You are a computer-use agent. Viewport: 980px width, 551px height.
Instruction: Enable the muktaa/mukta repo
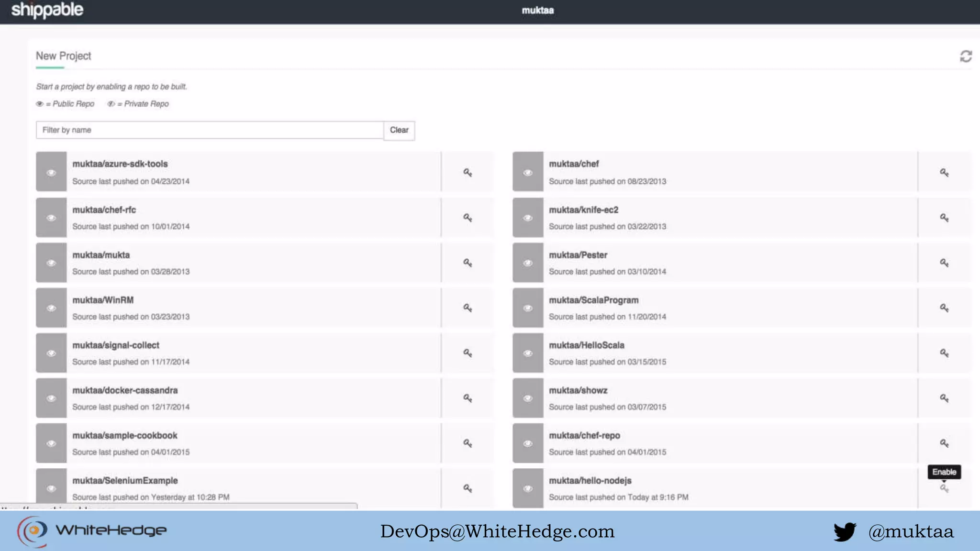468,263
